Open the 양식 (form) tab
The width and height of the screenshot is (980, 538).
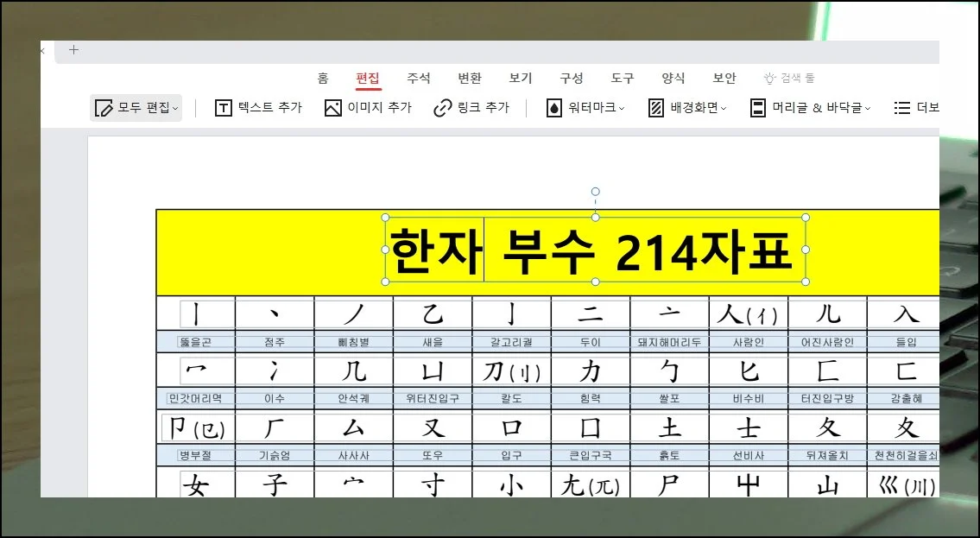pyautogui.click(x=673, y=78)
